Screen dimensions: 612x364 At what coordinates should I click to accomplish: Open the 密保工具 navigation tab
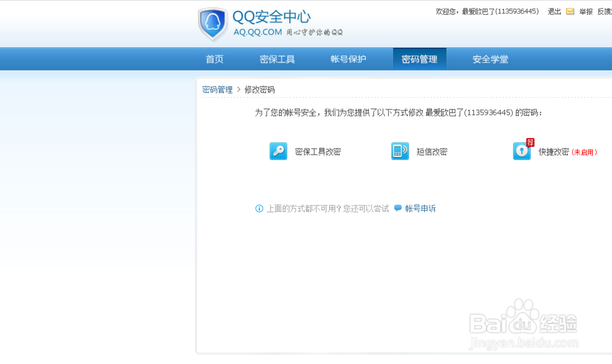pos(277,59)
